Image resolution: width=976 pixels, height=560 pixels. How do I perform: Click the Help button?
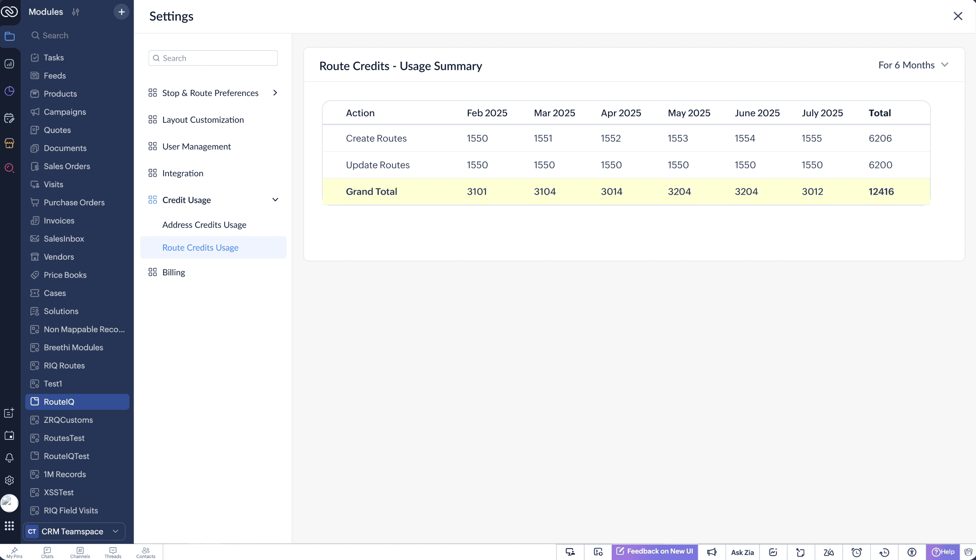coord(943,552)
